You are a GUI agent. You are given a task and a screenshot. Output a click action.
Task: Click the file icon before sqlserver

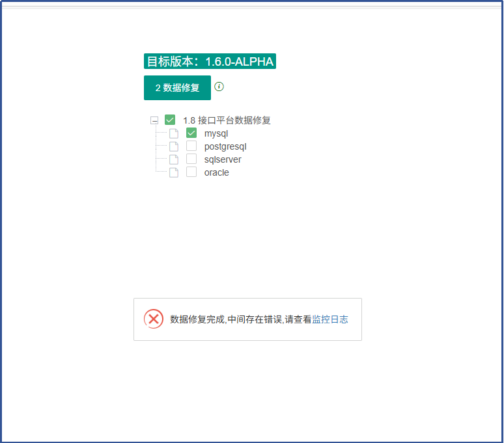pos(174,159)
